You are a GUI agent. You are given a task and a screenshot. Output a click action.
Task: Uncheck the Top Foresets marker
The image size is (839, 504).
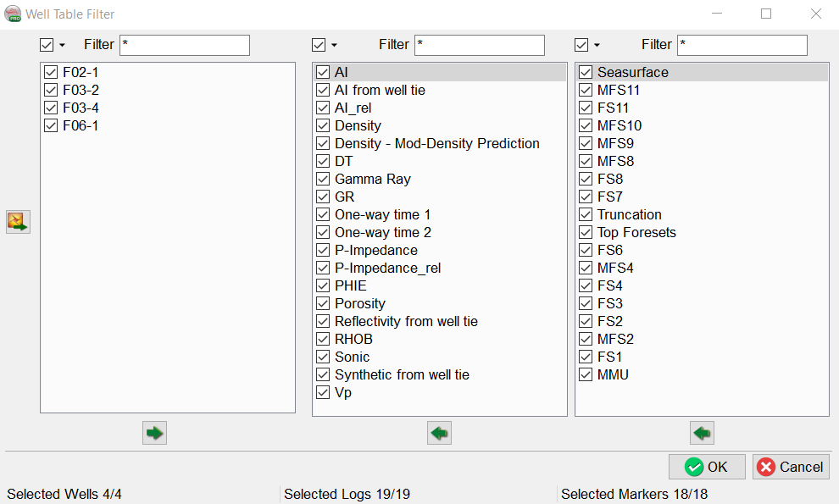[586, 233]
